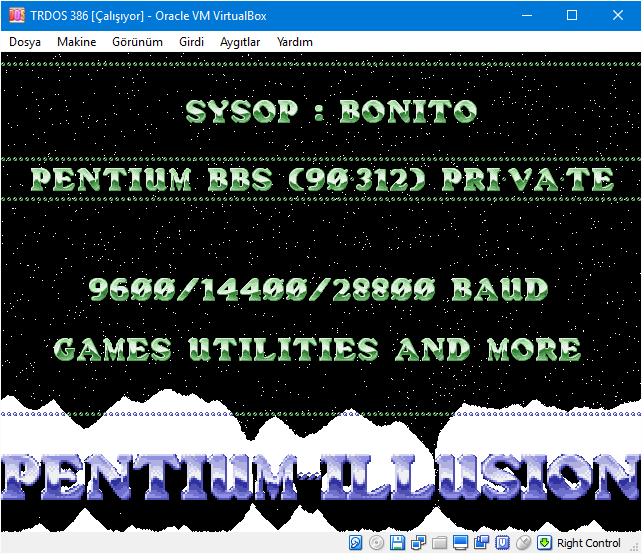Image resolution: width=642 pixels, height=554 pixels.
Task: Open the Makine menu
Action: (77, 42)
